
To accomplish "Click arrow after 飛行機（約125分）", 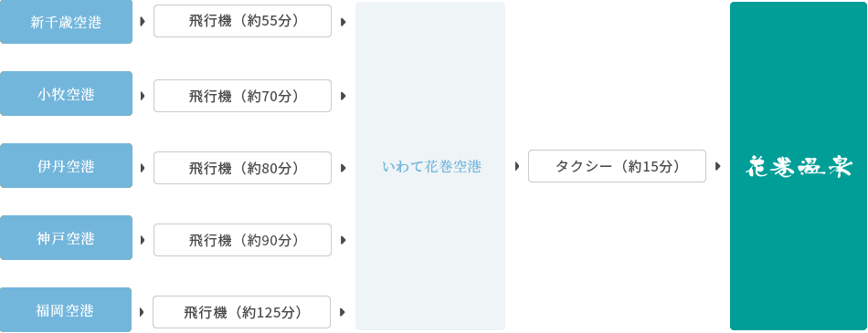I will click(343, 312).
